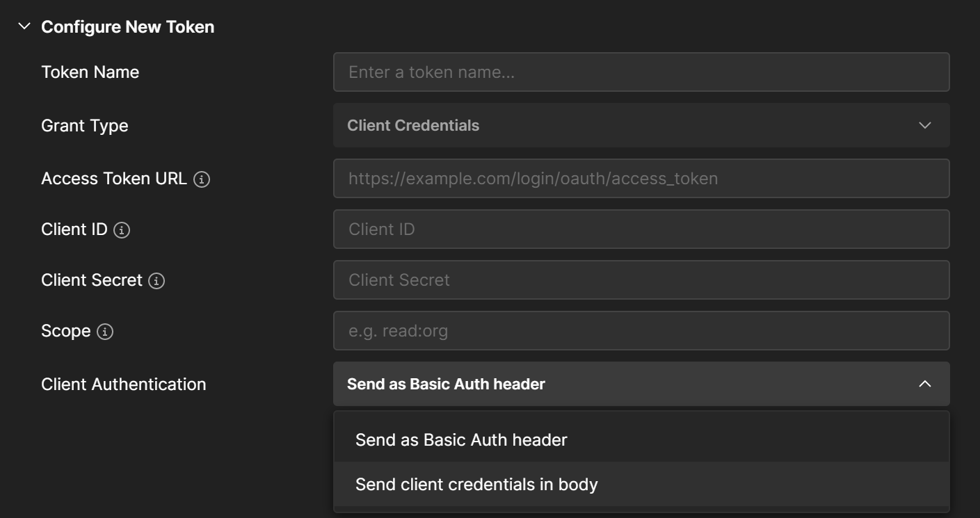Click the Client Authentication label

[124, 384]
